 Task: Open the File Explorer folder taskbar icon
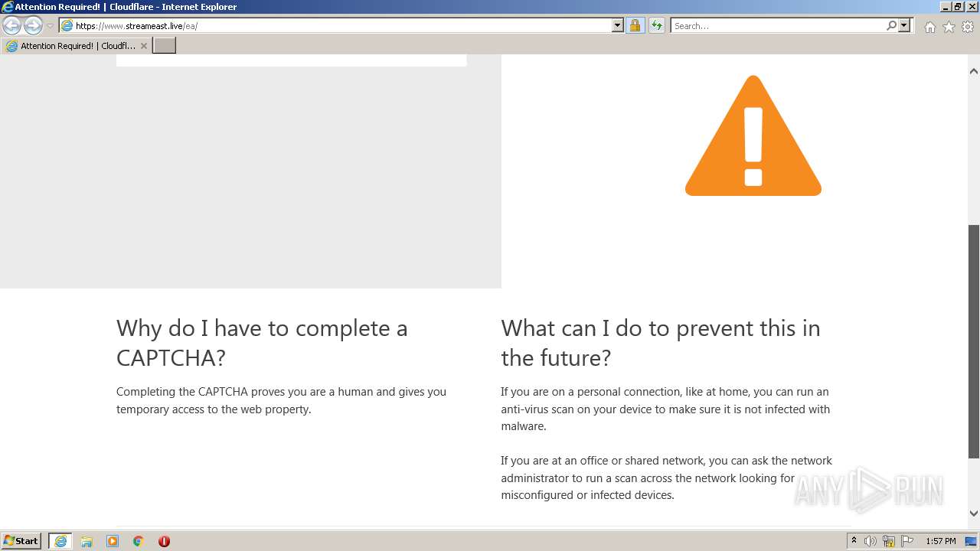[x=87, y=541]
